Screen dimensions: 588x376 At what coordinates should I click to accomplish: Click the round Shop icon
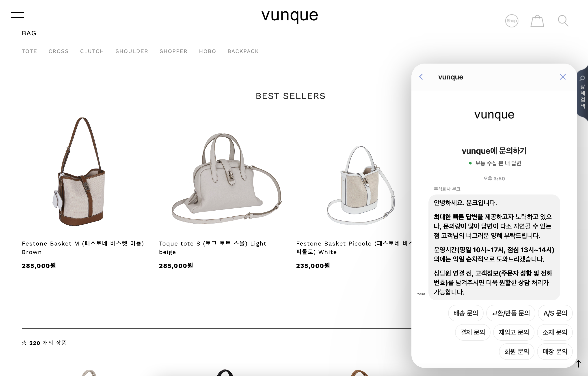click(x=512, y=21)
